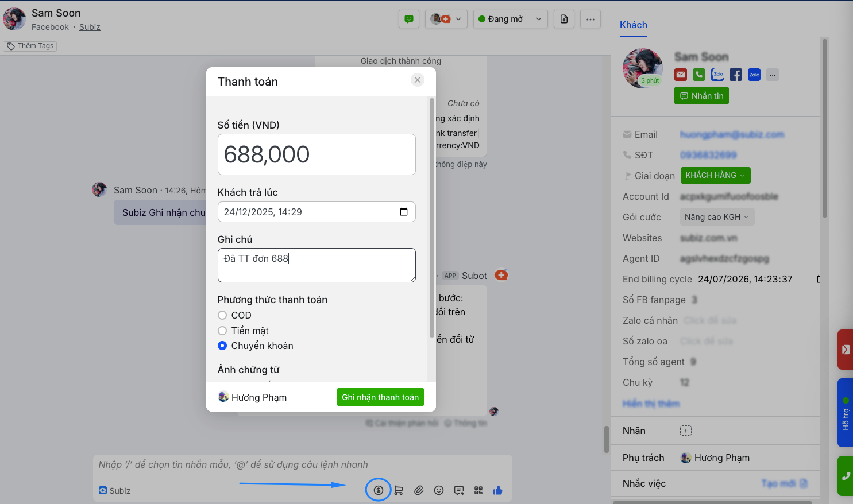Open the shopping cart order icon
Screen dimensions: 853x504
(399, 490)
